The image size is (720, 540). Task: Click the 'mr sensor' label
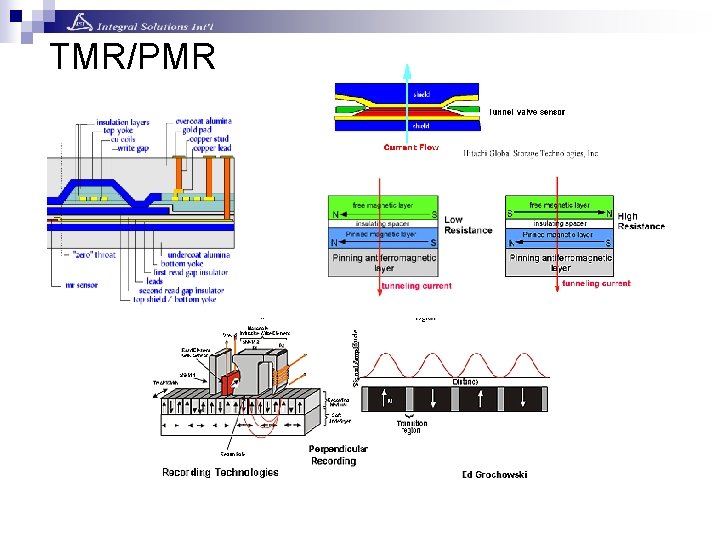pos(81,285)
